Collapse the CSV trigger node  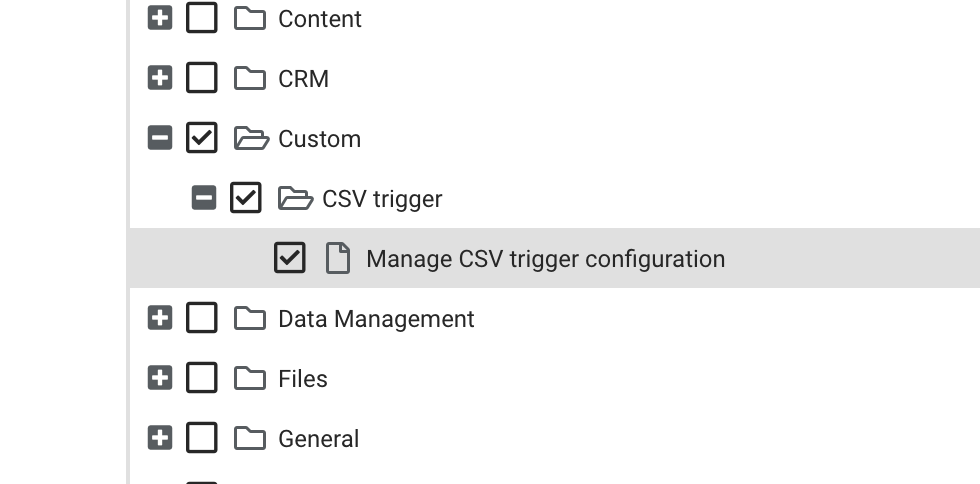tap(204, 198)
